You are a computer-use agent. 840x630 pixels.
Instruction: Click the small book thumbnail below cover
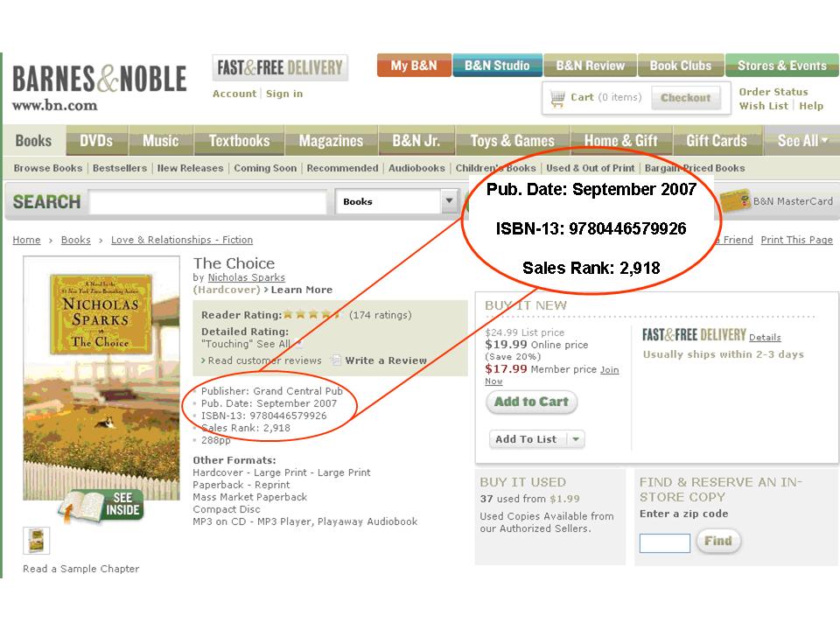(37, 540)
